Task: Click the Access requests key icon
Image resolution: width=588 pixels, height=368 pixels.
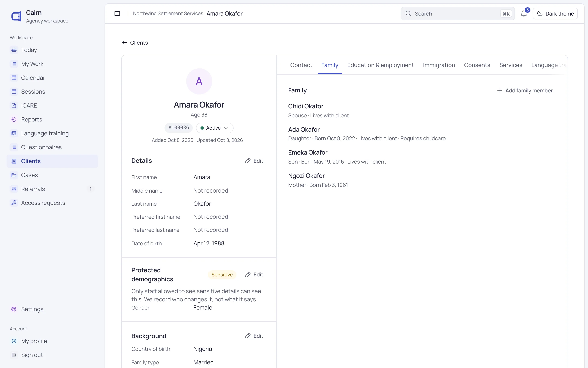Action: pyautogui.click(x=14, y=203)
